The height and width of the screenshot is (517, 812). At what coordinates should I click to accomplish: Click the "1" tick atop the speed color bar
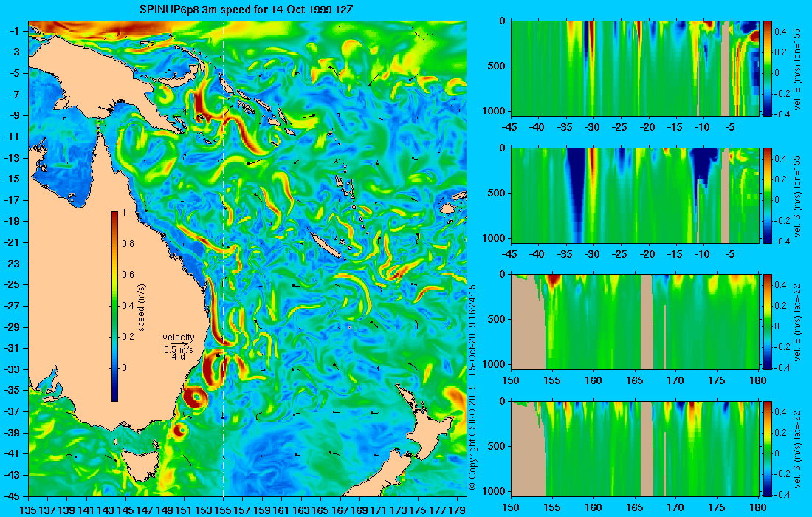[123, 213]
